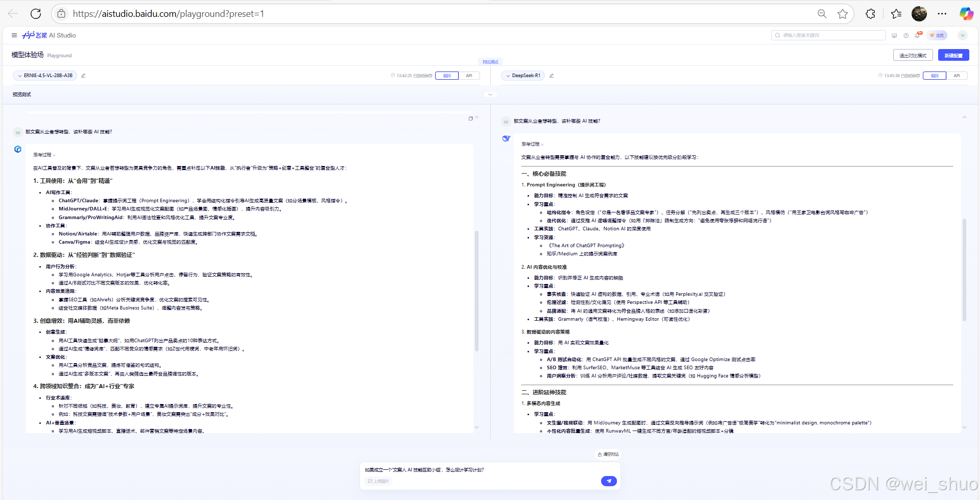Click the user question in the left panel
Viewport: 980px width, 500px height.
pyautogui.click(x=69, y=132)
